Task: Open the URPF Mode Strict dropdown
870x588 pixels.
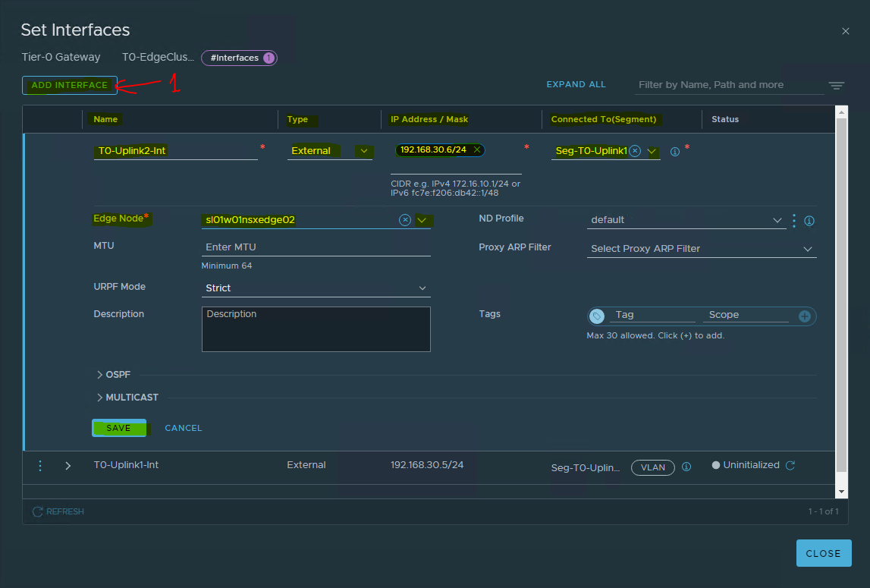Action: tap(316, 288)
